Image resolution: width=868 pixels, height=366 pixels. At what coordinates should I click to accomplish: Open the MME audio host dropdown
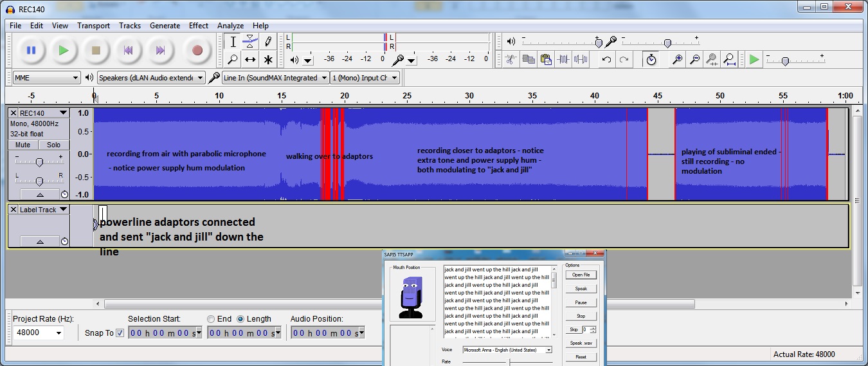click(46, 78)
